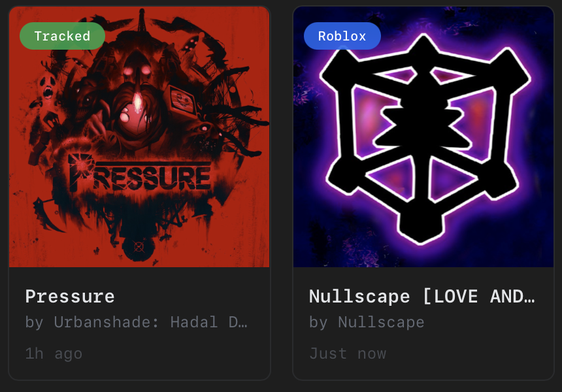Click the central red-eyed creature in Pressure art
Image resolution: width=562 pixels, height=392 pixels.
[x=137, y=97]
